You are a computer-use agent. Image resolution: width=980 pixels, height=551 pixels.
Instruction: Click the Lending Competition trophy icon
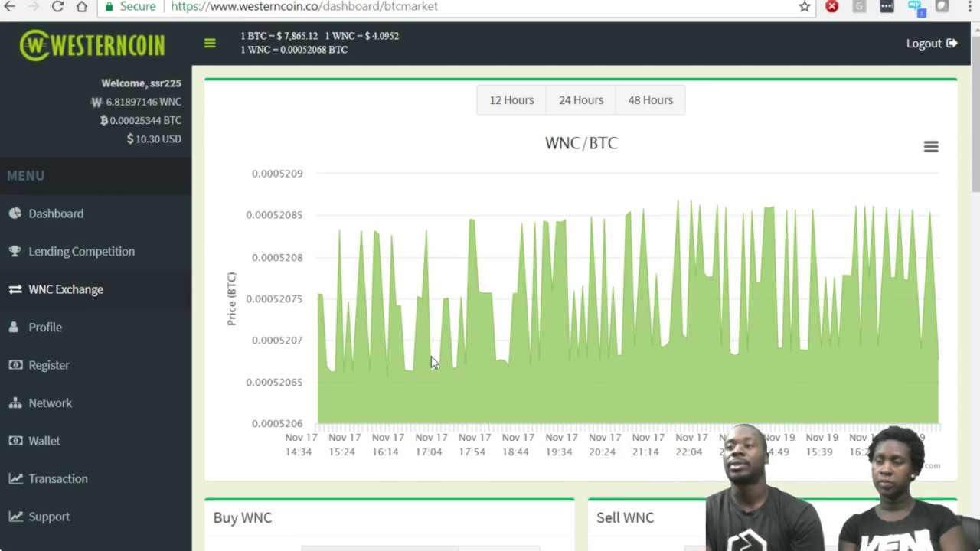[15, 251]
